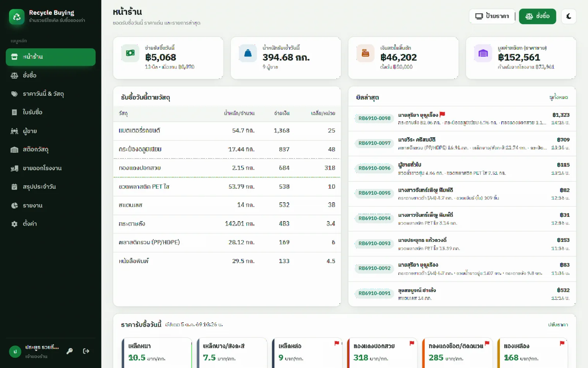The height and width of the screenshot is (368, 588).
Task: Click the cash register icon on เงินสดในลิ้นชัก card
Action: coord(365,53)
